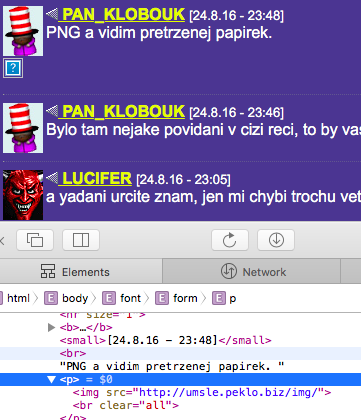Screen dimensions: 361x420
Task: Click the reload page icon in inspector toolbar
Action: [230, 240]
